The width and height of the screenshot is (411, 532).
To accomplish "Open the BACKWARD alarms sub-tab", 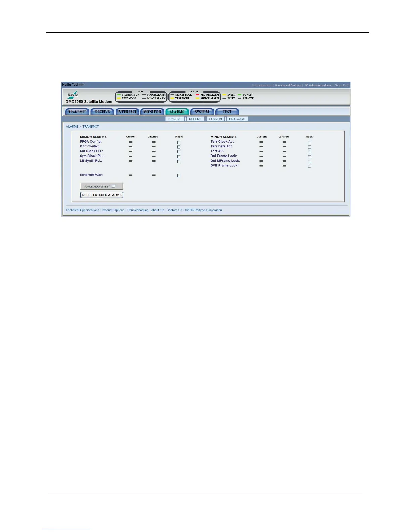I will pyautogui.click(x=237, y=119).
